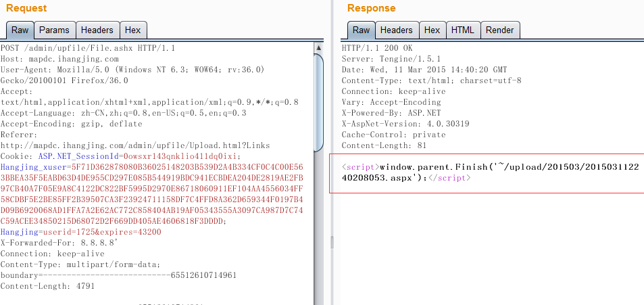Click the ASP.NET_SessionId cookie line

click(120, 156)
